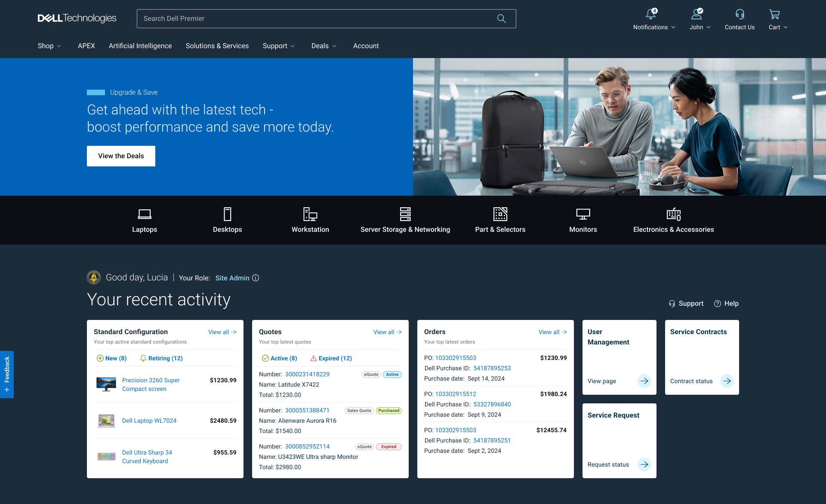Open Dell Purchase ID 54187895251
This screenshot has width=826, height=504.
click(492, 440)
